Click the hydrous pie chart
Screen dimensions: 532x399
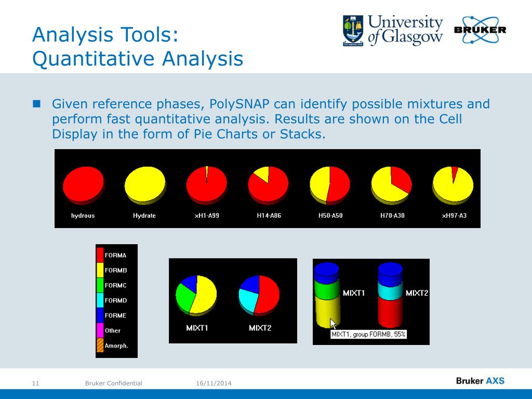click(x=84, y=185)
